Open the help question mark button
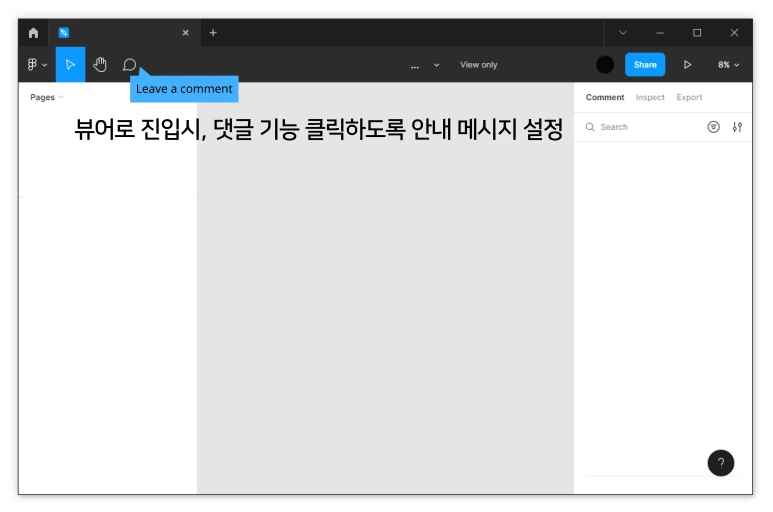Viewport: 773px width, 512px height. click(x=721, y=463)
